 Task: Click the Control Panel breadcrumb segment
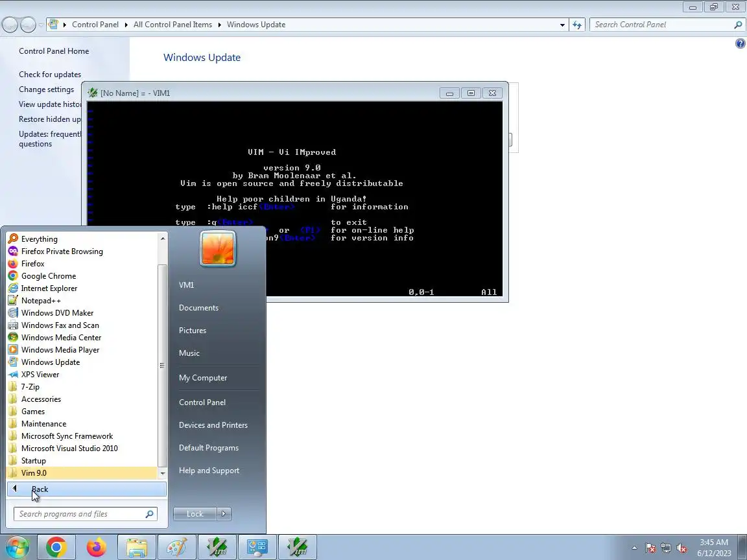95,25
